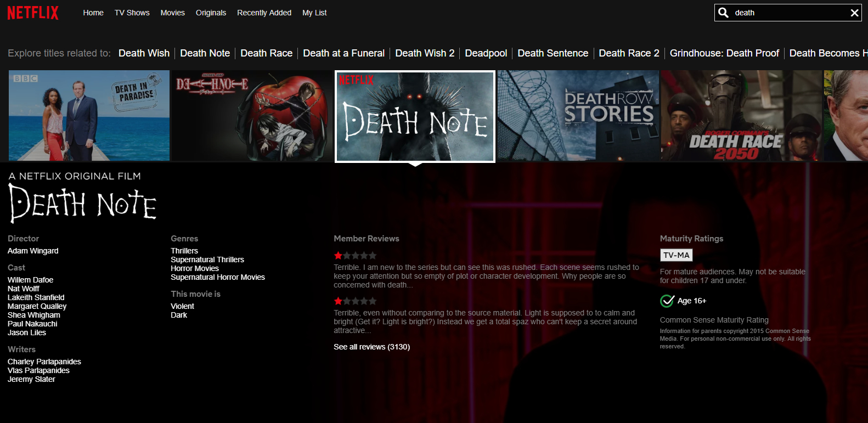Open the Supernatural Horror Movies genre
Screen dimensions: 868x423
(x=218, y=277)
